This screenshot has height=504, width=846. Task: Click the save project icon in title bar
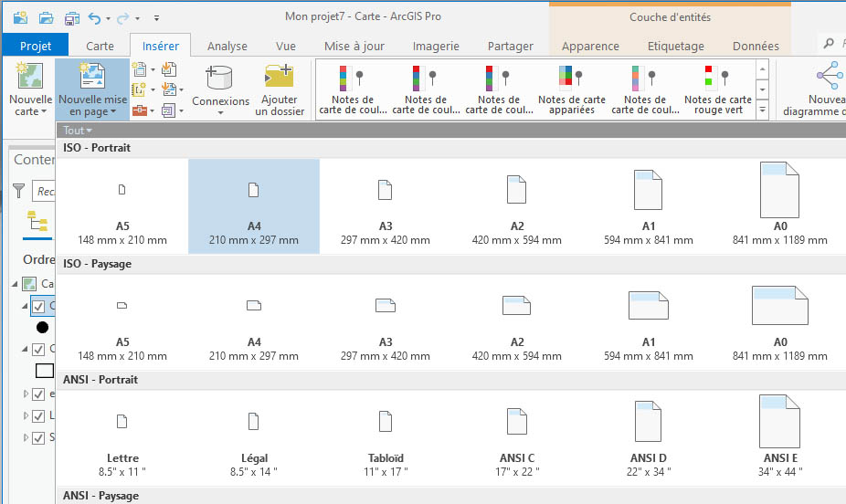click(69, 17)
